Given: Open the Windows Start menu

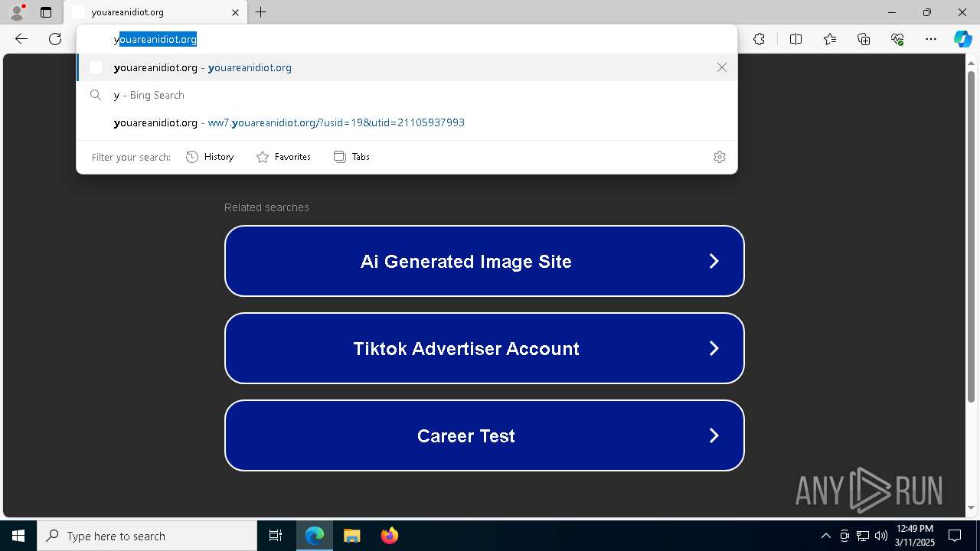Looking at the screenshot, I should 18,536.
